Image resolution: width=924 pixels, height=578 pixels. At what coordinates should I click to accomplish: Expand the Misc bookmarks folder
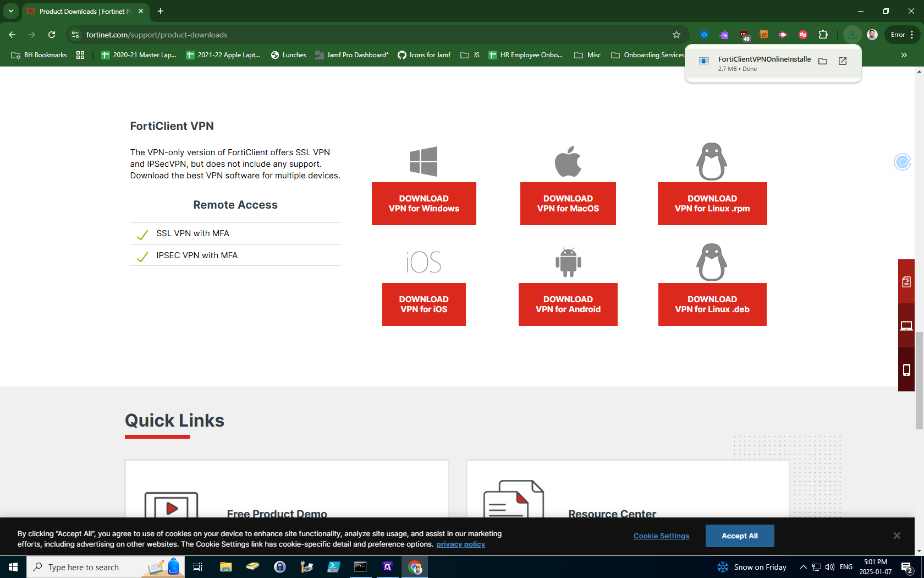click(x=587, y=55)
